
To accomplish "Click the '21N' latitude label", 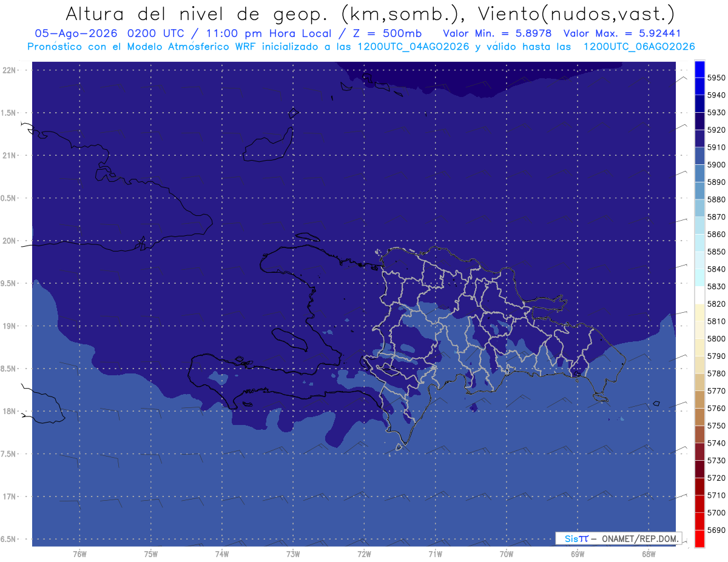I will tap(9, 155).
